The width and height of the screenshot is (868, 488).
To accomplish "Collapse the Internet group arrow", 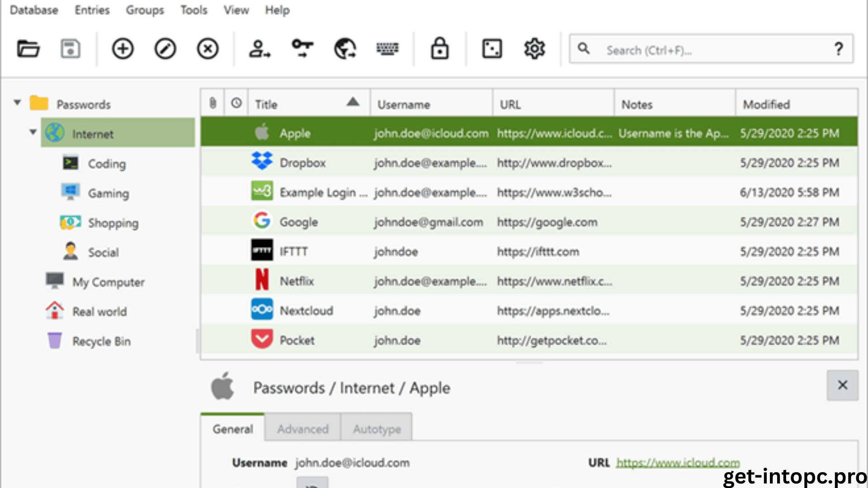I will click(x=33, y=132).
